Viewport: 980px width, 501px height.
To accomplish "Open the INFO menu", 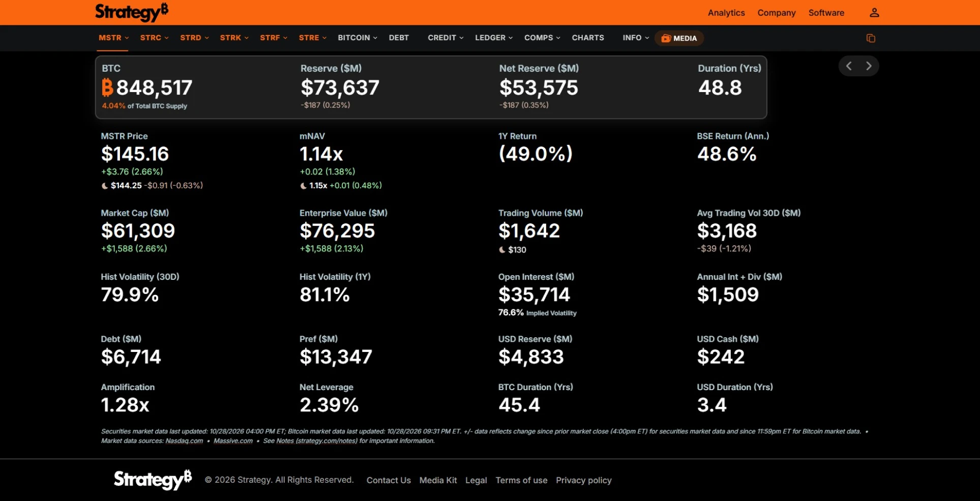I will coord(636,38).
